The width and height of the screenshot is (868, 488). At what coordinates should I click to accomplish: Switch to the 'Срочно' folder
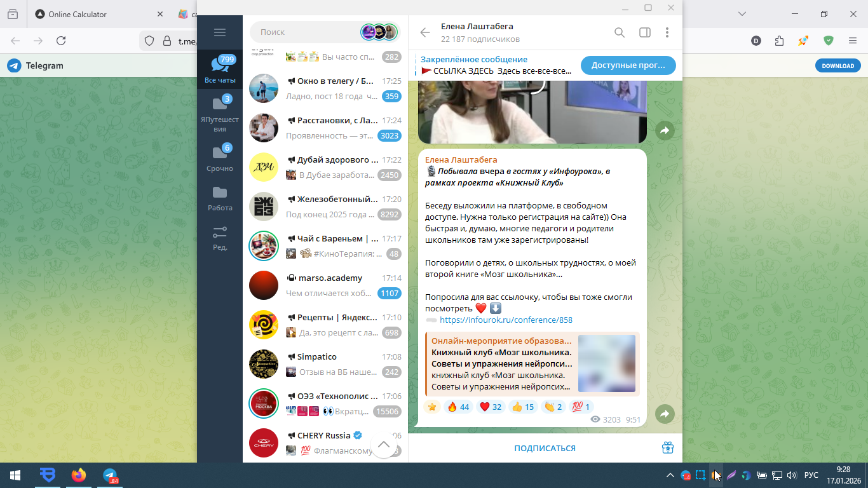pyautogui.click(x=220, y=158)
